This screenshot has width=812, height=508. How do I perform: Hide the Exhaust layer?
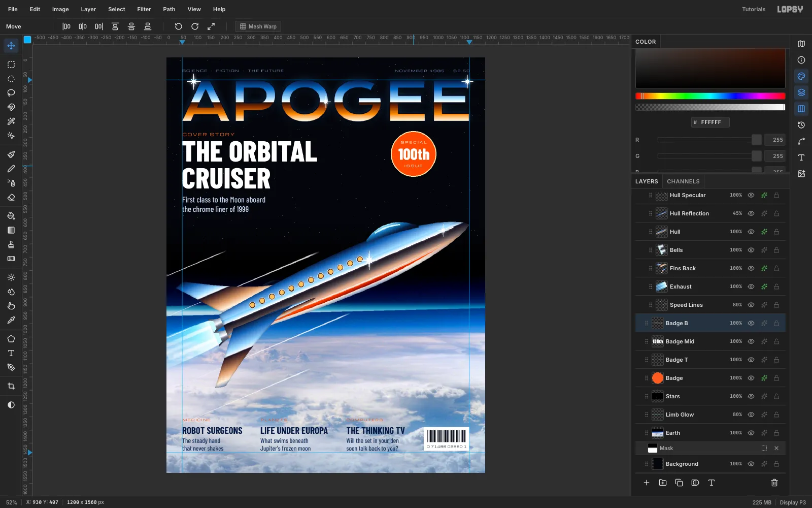pos(751,287)
